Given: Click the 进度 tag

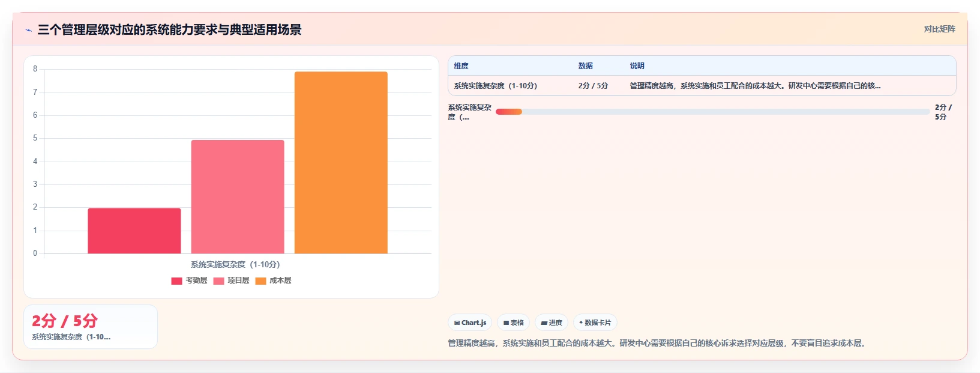Looking at the screenshot, I should click(552, 323).
